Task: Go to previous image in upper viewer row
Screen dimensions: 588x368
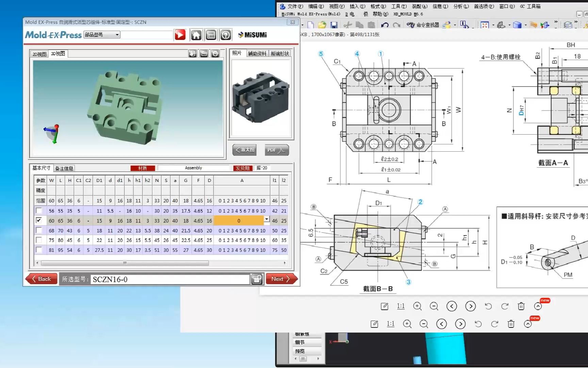Action: pyautogui.click(x=452, y=306)
